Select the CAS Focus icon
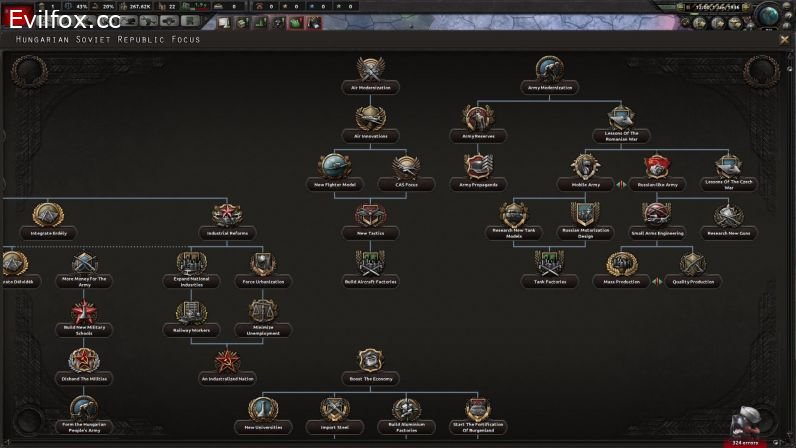 coord(406,168)
